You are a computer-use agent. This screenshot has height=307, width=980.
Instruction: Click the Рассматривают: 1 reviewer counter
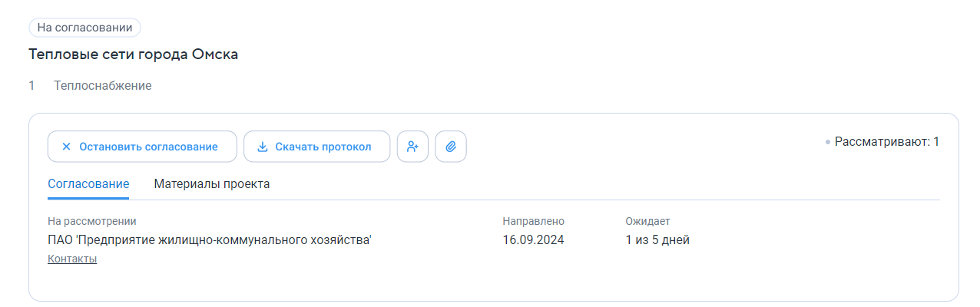[886, 142]
